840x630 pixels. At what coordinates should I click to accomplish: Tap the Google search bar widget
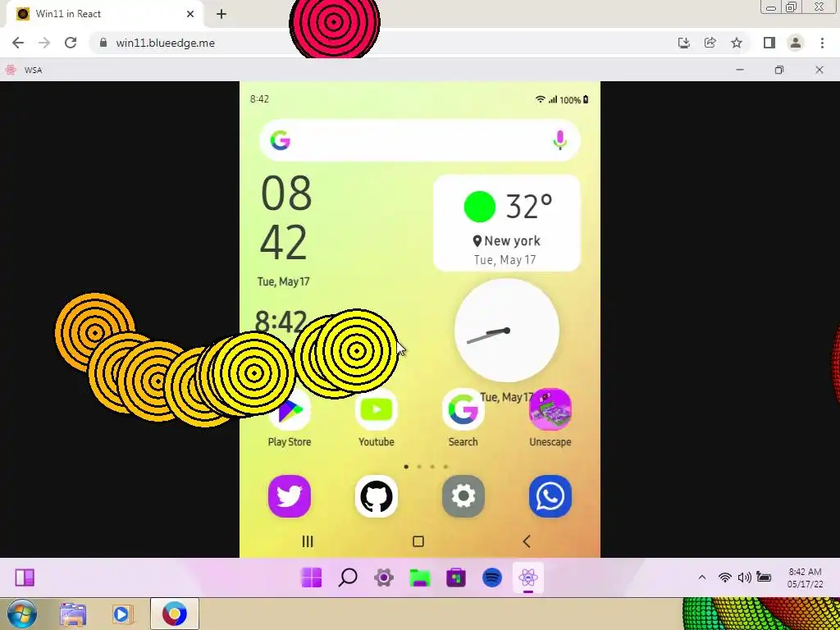point(419,140)
